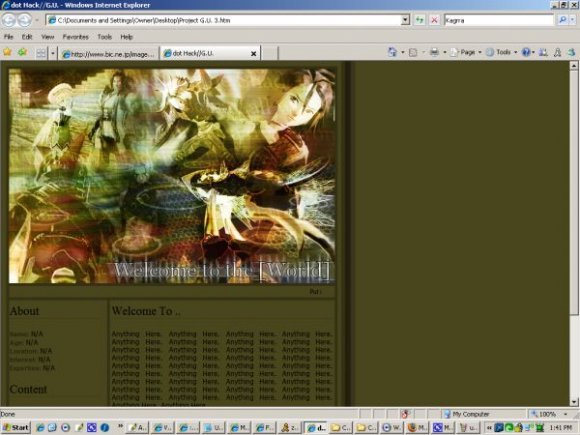Click the About heading in sidebar
580x435 pixels.
pos(24,311)
